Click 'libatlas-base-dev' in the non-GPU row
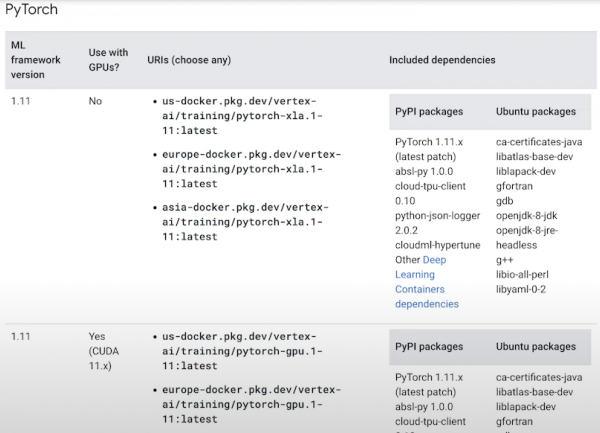 tap(535, 157)
